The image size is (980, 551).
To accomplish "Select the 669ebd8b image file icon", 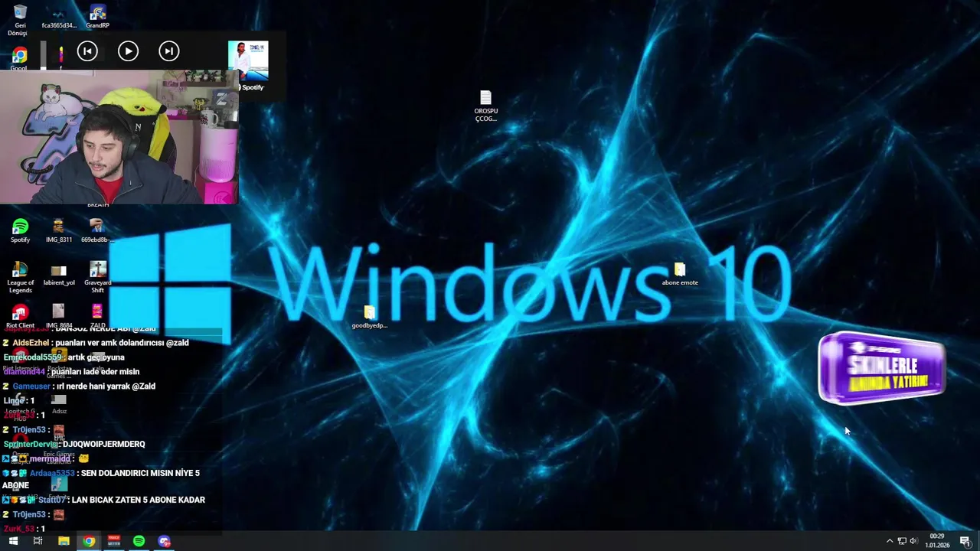I will pos(96,230).
